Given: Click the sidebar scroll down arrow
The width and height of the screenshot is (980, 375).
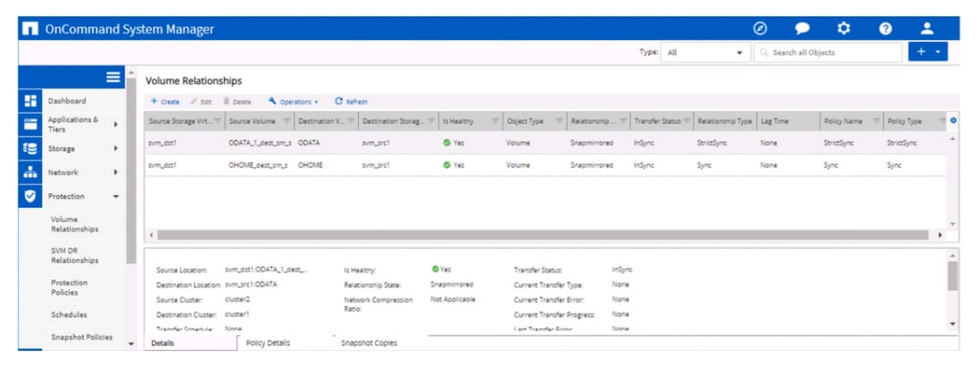Looking at the screenshot, I should point(130,343).
